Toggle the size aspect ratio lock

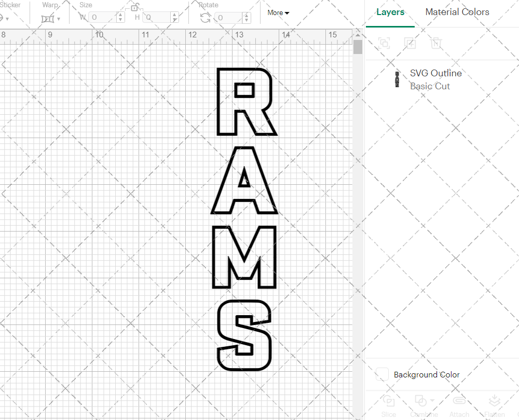pyautogui.click(x=134, y=7)
